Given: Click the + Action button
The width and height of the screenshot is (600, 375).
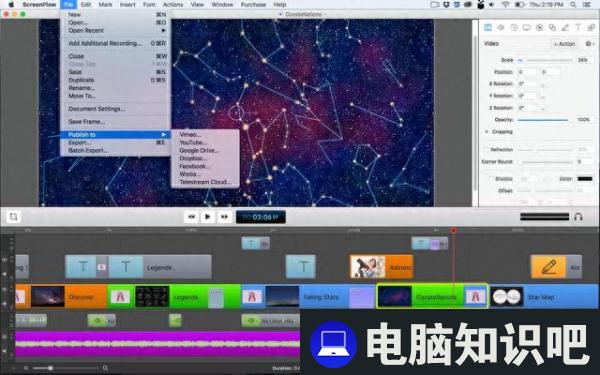Looking at the screenshot, I should coord(564,44).
